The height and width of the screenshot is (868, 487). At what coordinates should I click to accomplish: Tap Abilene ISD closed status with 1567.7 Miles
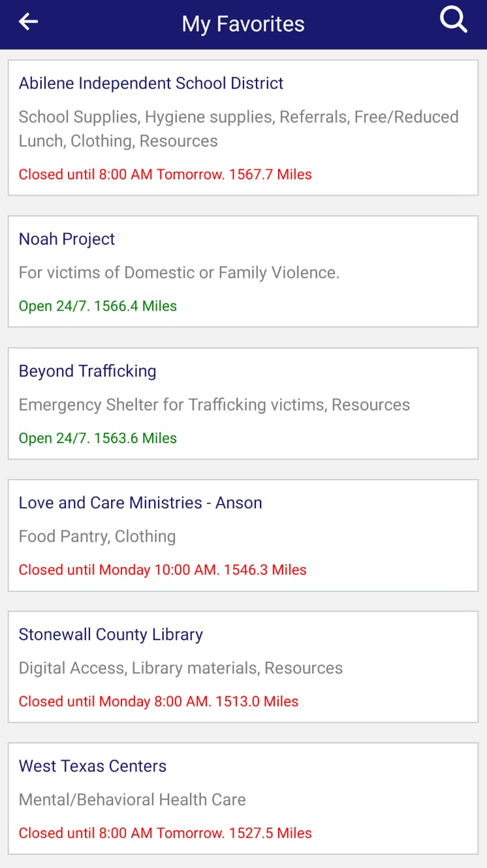[165, 174]
